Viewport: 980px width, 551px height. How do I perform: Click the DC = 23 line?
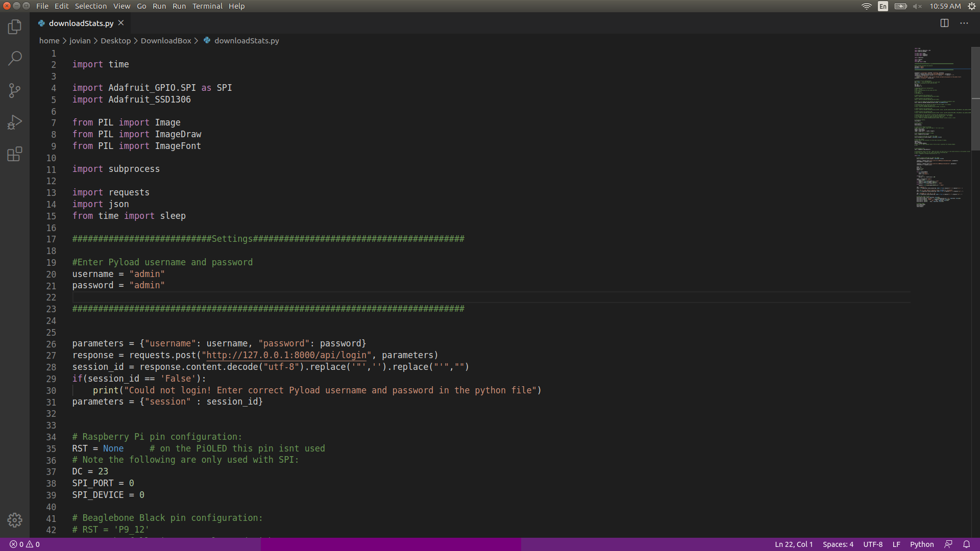click(x=90, y=471)
